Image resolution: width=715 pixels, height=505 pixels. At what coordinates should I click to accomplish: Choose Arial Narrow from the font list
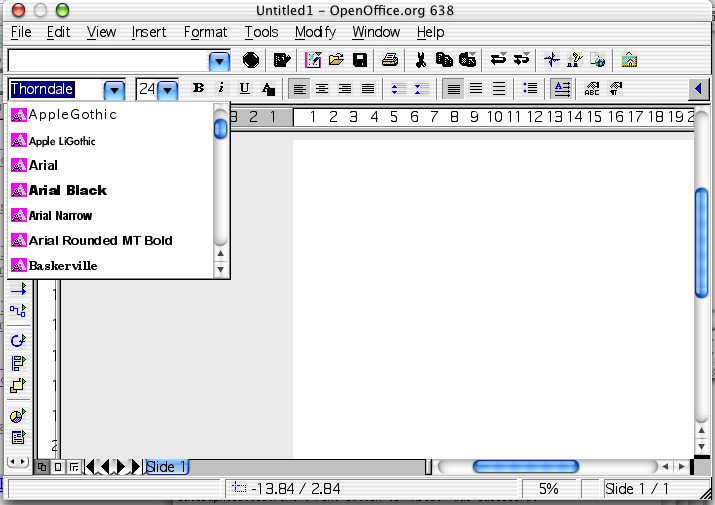pos(111,215)
